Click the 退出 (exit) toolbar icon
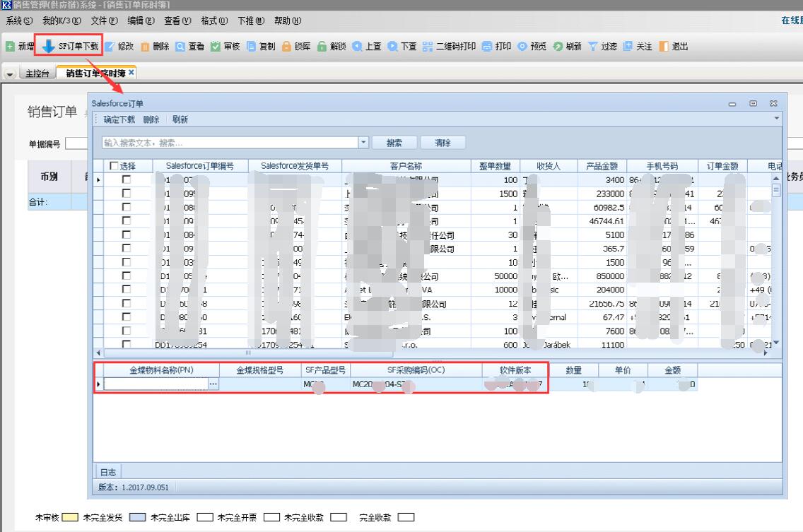 click(x=664, y=46)
